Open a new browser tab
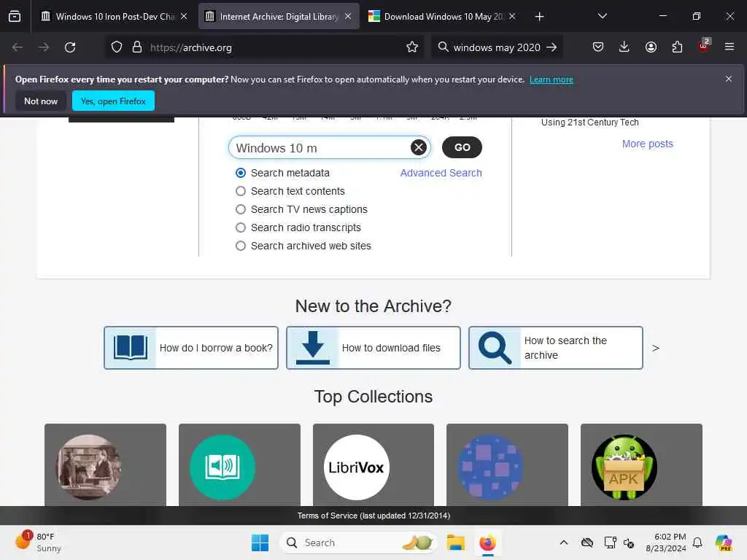Image resolution: width=747 pixels, height=560 pixels. pos(539,17)
